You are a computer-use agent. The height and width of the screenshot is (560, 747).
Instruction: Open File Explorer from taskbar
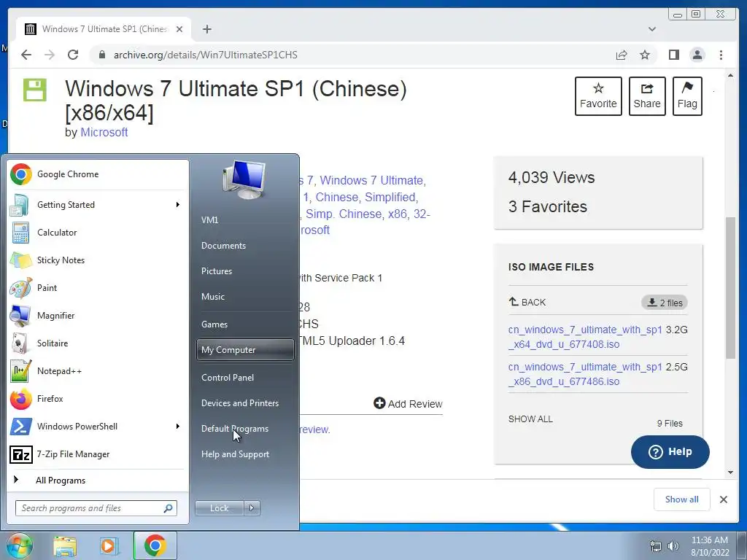tap(65, 545)
